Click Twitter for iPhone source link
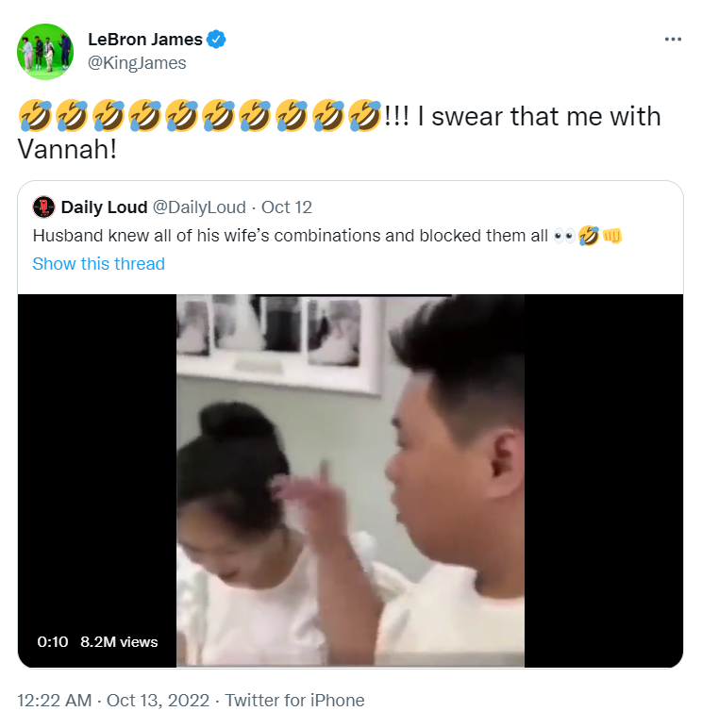The height and width of the screenshot is (728, 702). [294, 701]
